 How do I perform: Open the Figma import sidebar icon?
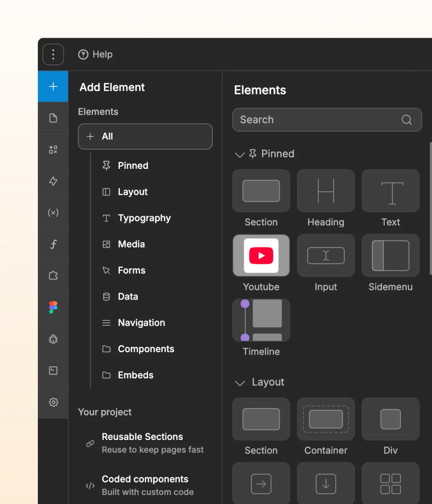[53, 307]
